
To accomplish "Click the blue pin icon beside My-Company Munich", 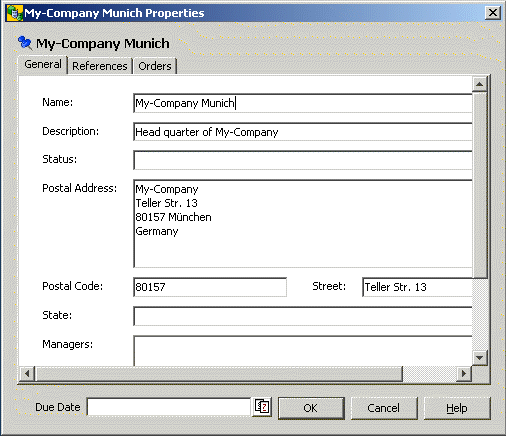I will point(25,43).
